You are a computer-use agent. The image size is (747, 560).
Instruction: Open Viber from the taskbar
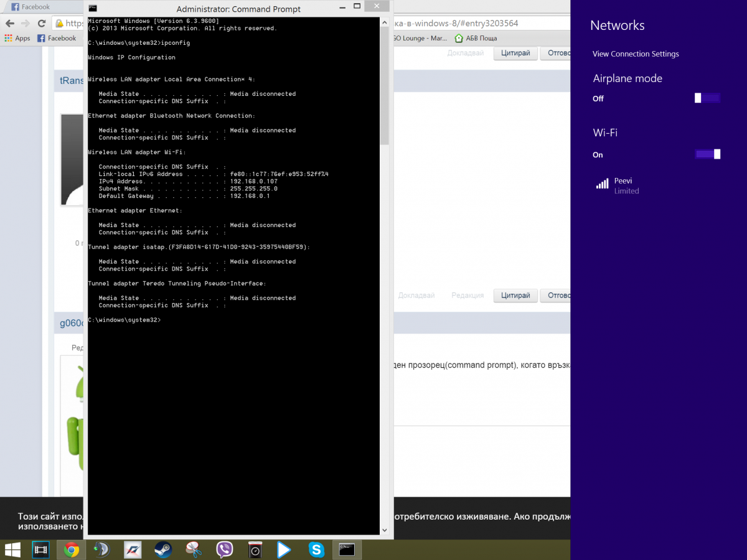[x=224, y=549]
